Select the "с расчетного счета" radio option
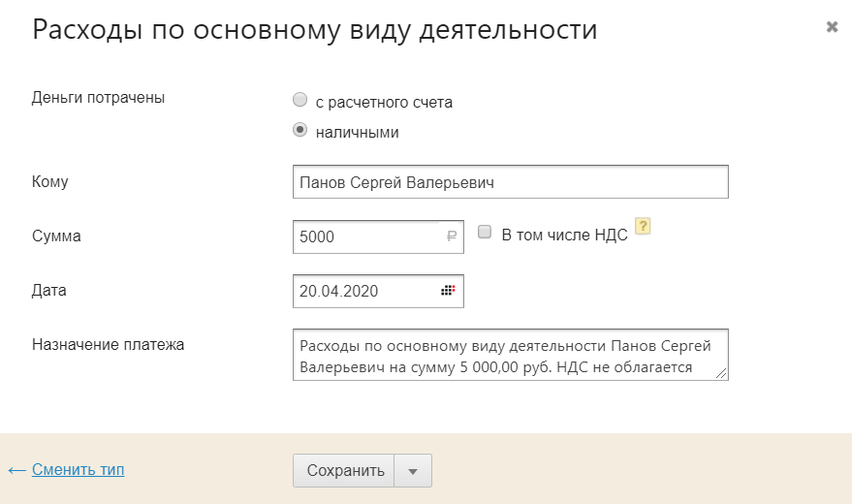Image resolution: width=852 pixels, height=504 pixels. pyautogui.click(x=300, y=101)
